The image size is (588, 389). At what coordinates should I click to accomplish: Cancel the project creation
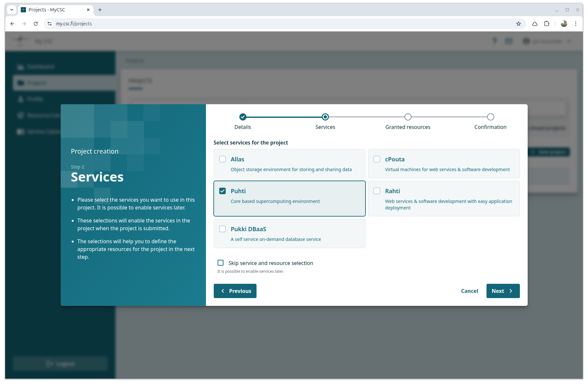click(469, 291)
